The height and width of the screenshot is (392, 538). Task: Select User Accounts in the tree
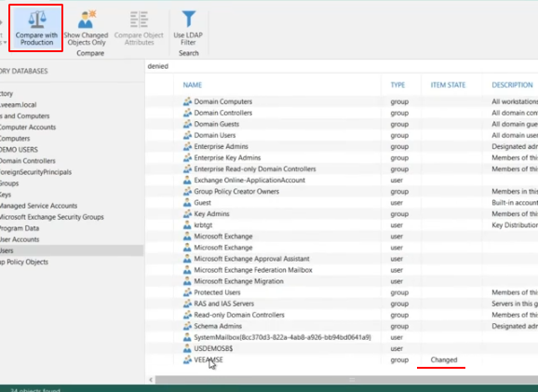point(20,239)
